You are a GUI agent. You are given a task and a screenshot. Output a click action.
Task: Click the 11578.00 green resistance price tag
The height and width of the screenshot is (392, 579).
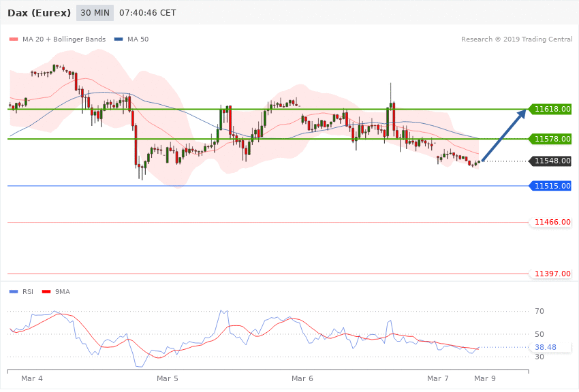click(550, 139)
